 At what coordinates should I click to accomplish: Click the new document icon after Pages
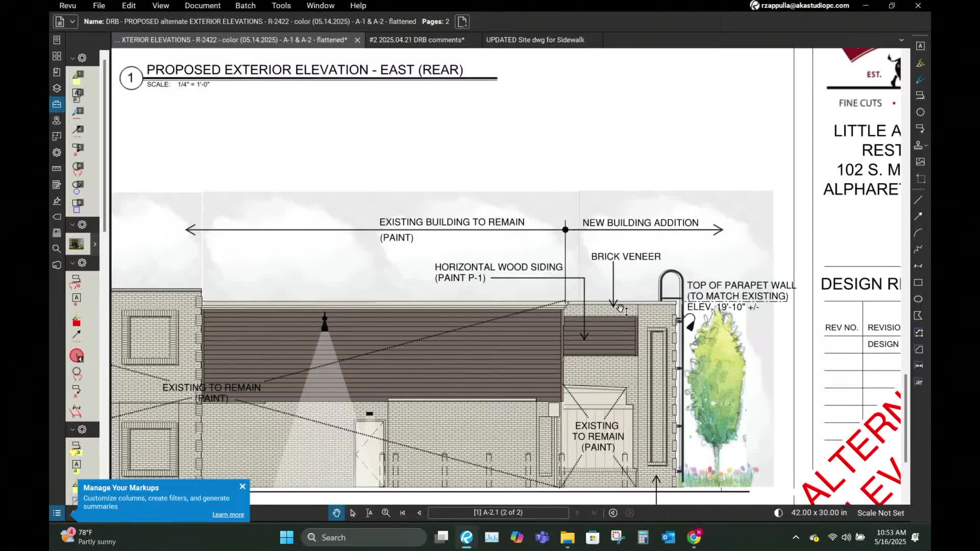click(x=462, y=21)
